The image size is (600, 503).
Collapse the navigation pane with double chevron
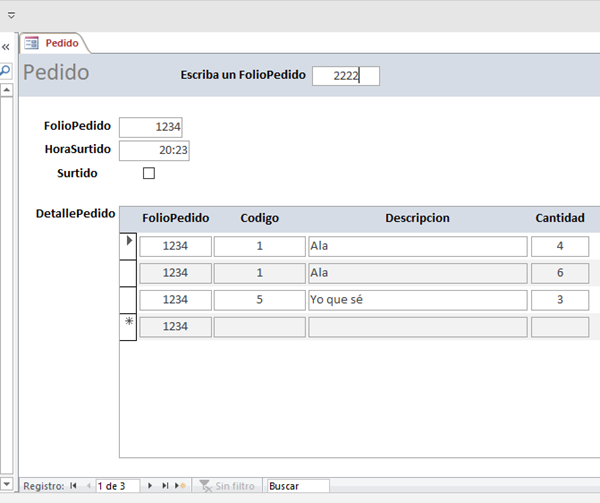click(x=5, y=47)
